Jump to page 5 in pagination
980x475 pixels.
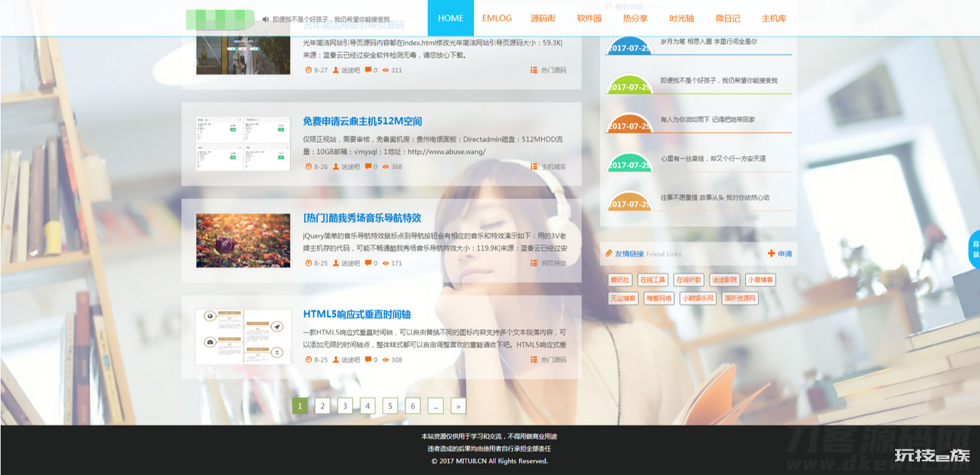point(390,406)
